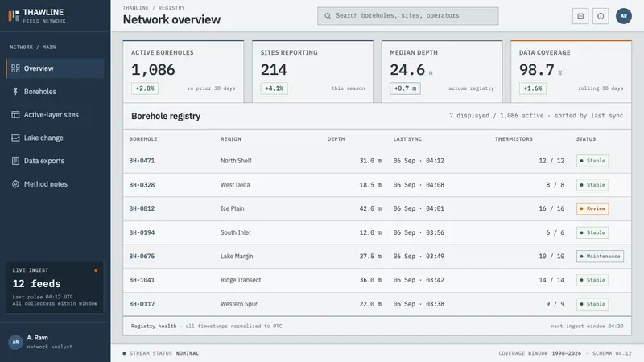
Task: Sort by REGION column header
Action: click(231, 139)
